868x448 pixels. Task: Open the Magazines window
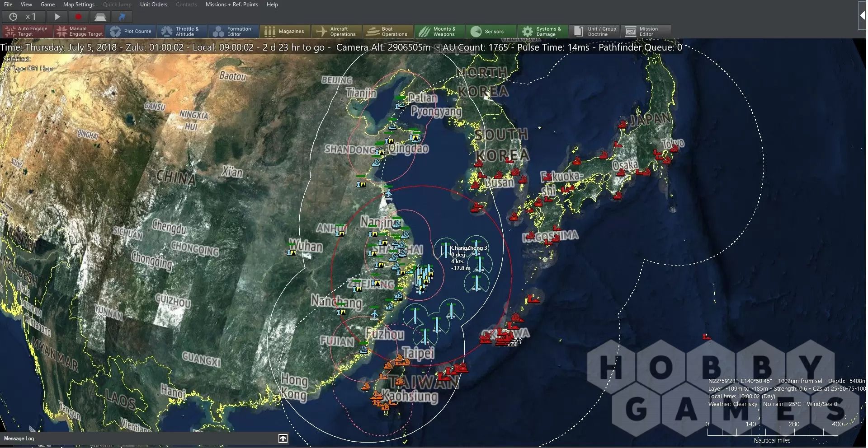pos(285,31)
